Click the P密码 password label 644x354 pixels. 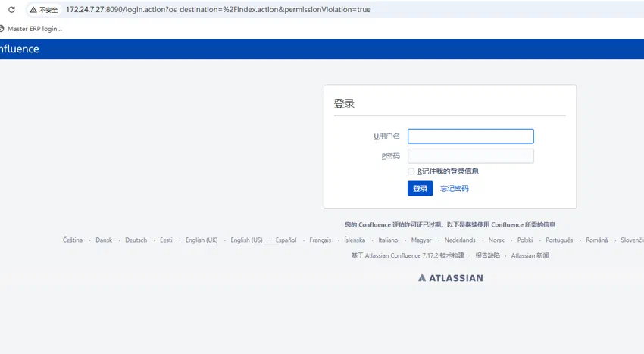coord(391,156)
